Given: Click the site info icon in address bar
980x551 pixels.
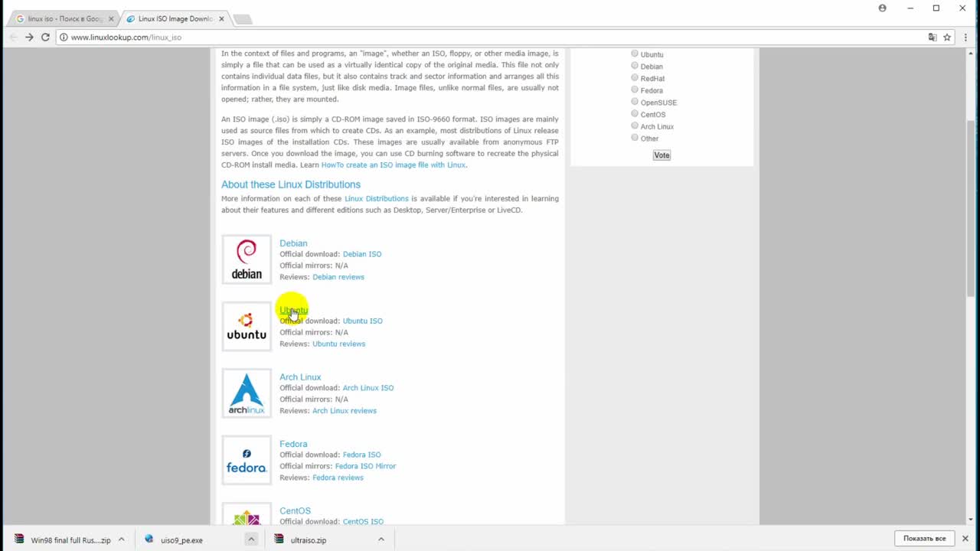Looking at the screenshot, I should 64,37.
